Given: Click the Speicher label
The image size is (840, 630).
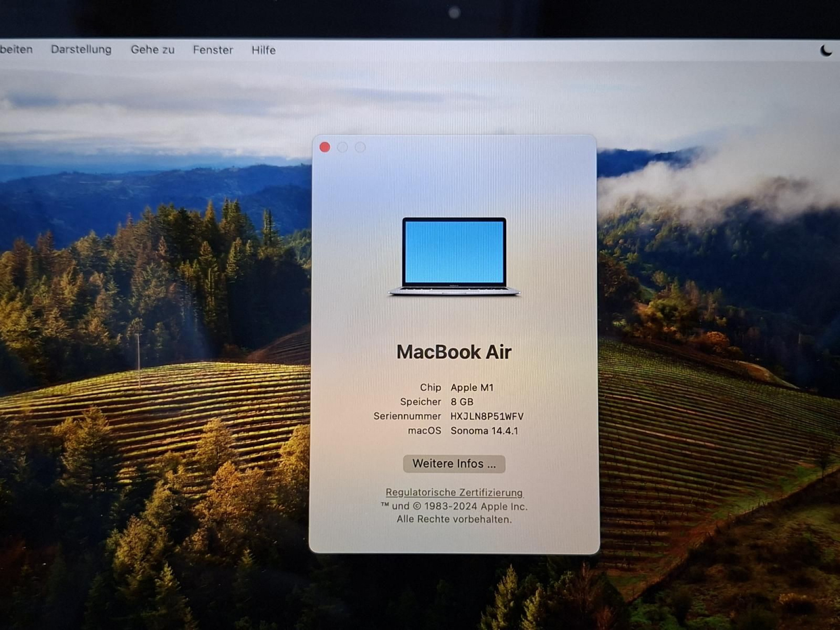Looking at the screenshot, I should pyautogui.click(x=420, y=402).
